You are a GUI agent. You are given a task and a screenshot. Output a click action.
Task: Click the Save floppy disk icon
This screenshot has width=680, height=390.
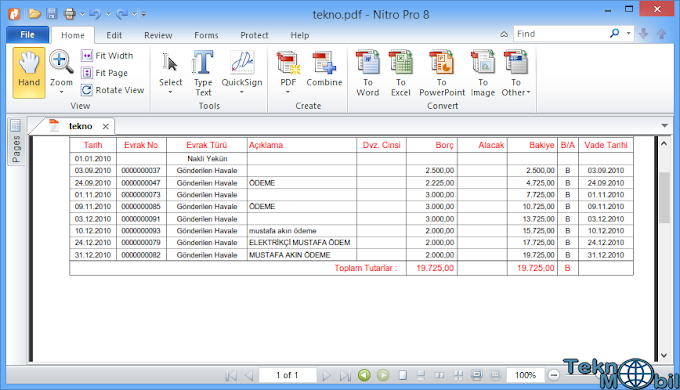(52, 14)
